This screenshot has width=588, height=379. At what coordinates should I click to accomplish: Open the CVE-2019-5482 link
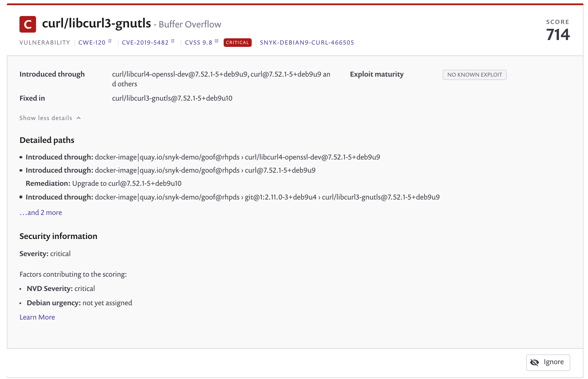[145, 43]
